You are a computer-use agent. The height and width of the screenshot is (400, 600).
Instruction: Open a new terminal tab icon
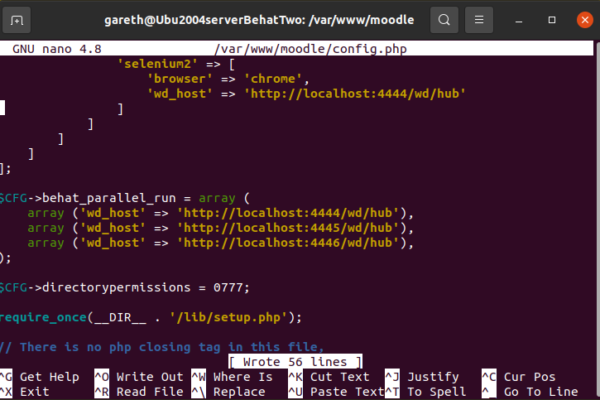coord(16,20)
